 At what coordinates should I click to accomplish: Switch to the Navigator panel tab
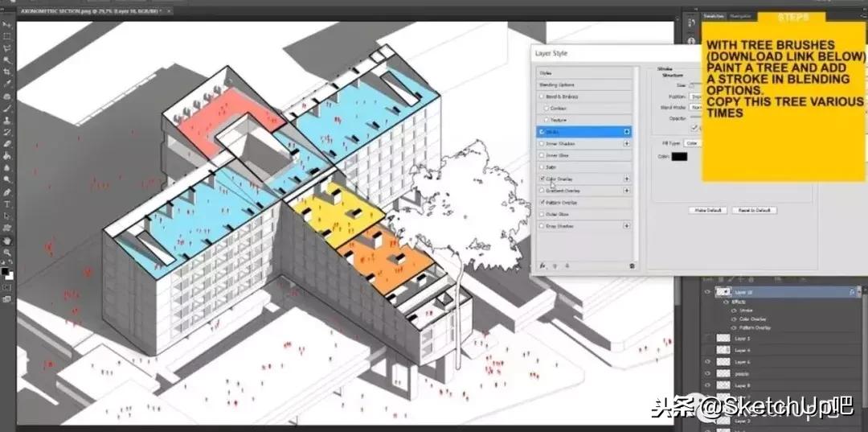(x=740, y=17)
